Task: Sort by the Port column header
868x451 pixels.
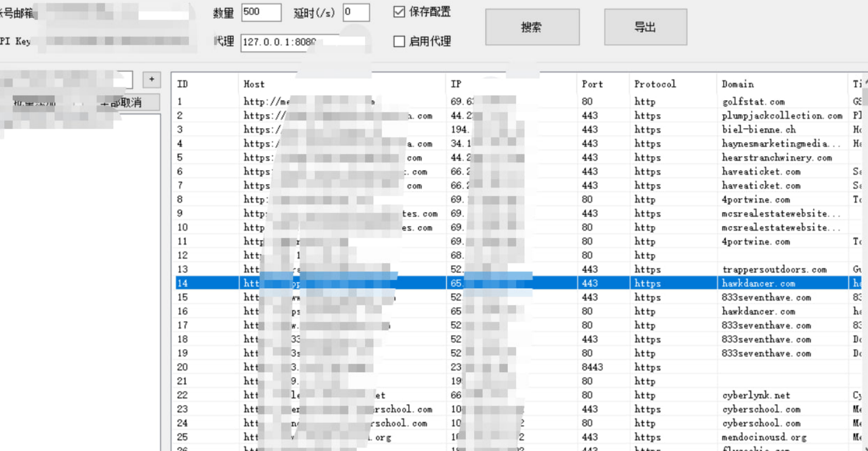Action: 592,84
